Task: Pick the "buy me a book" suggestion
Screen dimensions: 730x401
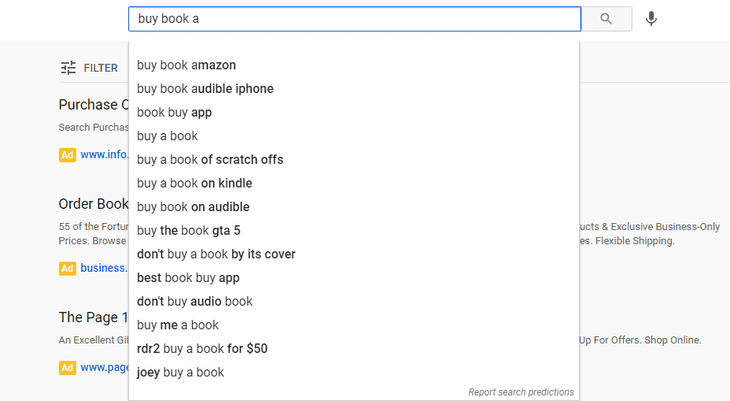Action: 177,325
